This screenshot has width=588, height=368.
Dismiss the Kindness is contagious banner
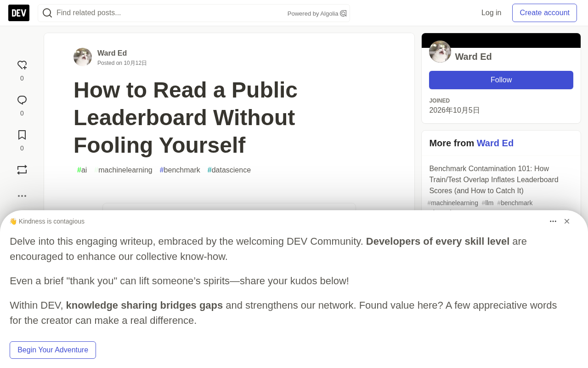[x=567, y=221]
